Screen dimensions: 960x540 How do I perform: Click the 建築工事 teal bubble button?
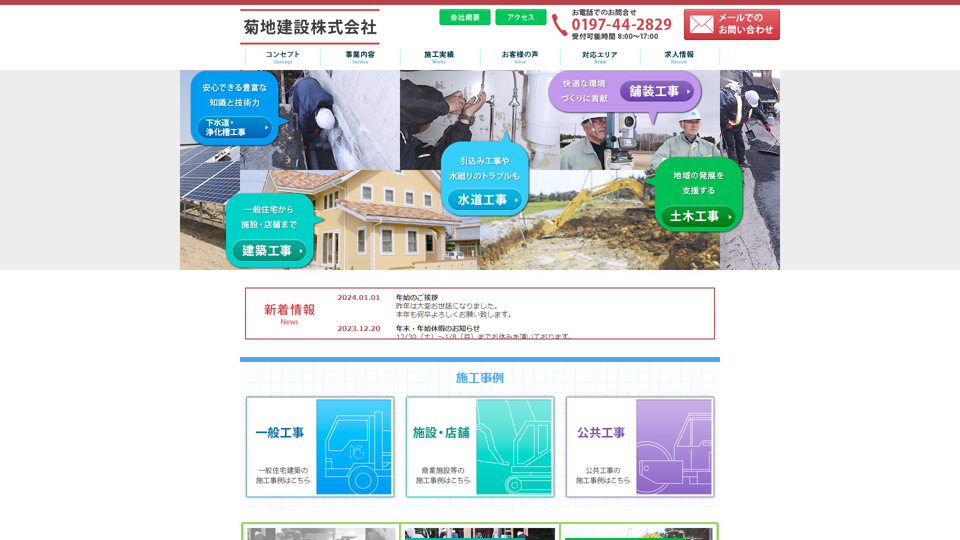269,250
